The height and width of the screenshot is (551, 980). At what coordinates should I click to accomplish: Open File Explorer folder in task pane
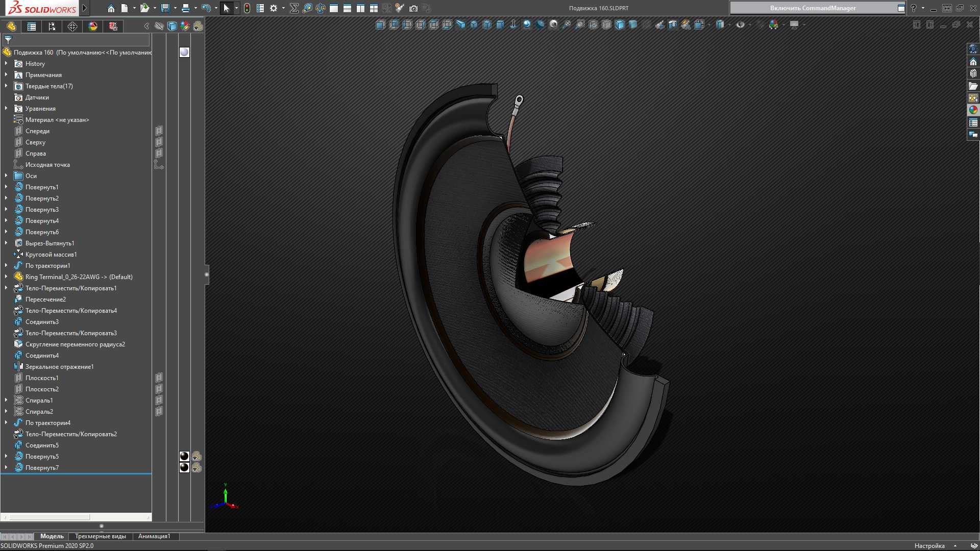(x=973, y=86)
